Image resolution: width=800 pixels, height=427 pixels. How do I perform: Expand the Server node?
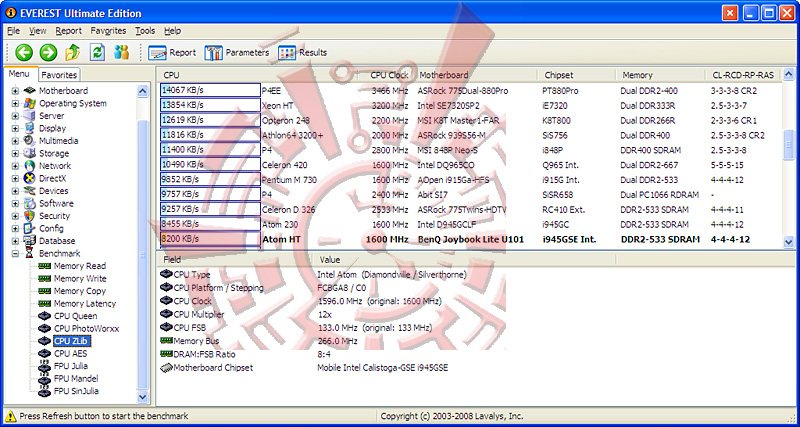click(x=15, y=116)
